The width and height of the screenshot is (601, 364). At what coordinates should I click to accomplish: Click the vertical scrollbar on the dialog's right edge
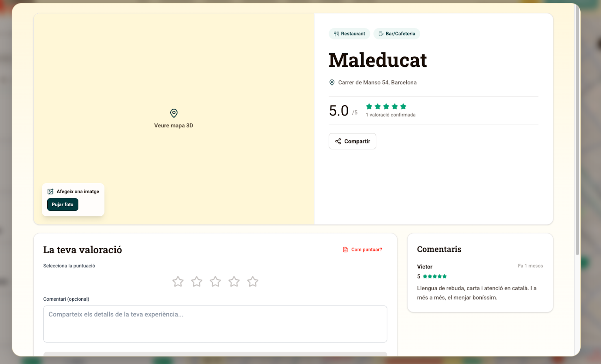pyautogui.click(x=577, y=130)
